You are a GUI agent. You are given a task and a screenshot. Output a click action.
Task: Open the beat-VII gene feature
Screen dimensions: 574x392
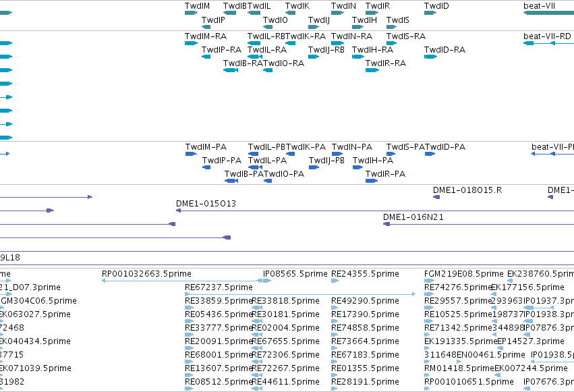coord(549,13)
